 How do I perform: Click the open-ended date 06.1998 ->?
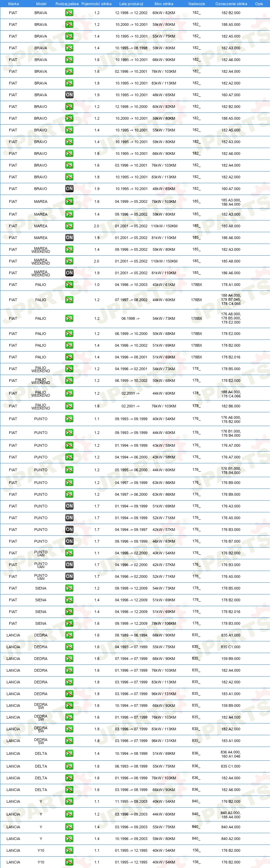click(131, 318)
